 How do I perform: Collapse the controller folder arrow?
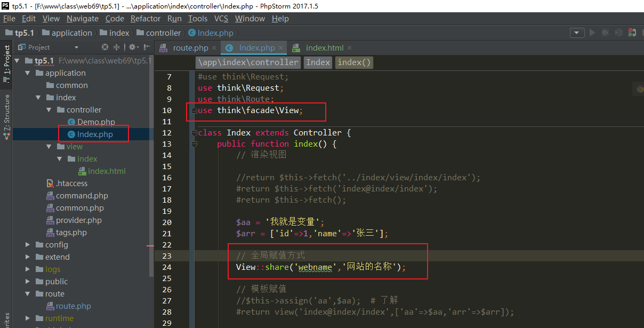(x=49, y=110)
